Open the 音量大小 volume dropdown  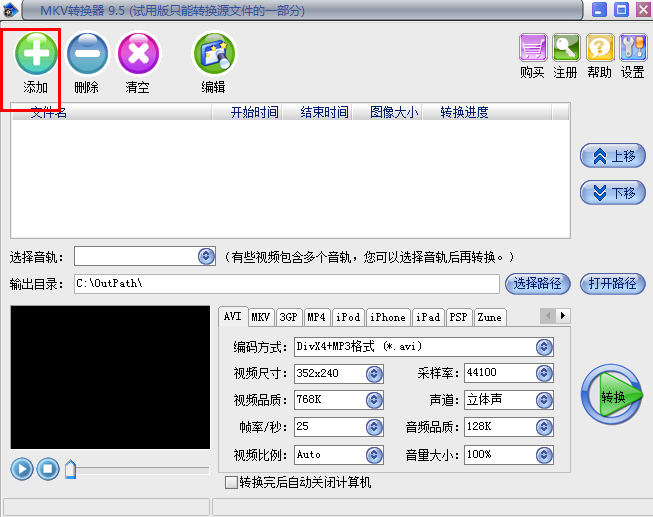(544, 455)
